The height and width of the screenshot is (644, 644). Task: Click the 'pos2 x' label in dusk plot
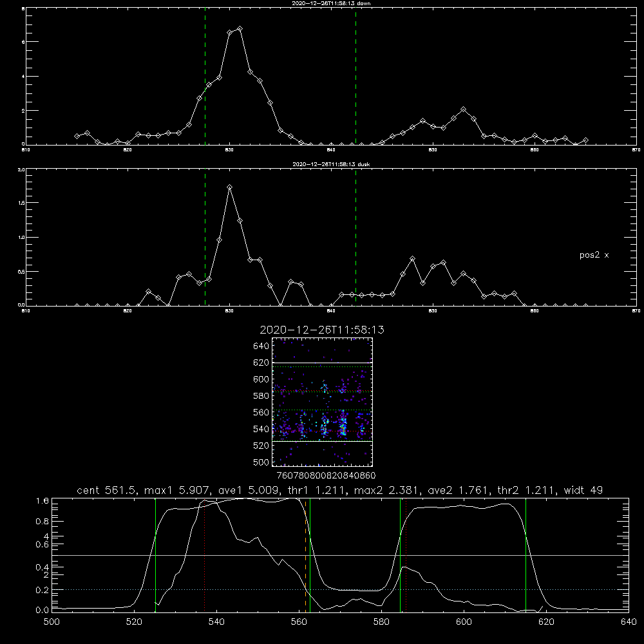pos(594,255)
